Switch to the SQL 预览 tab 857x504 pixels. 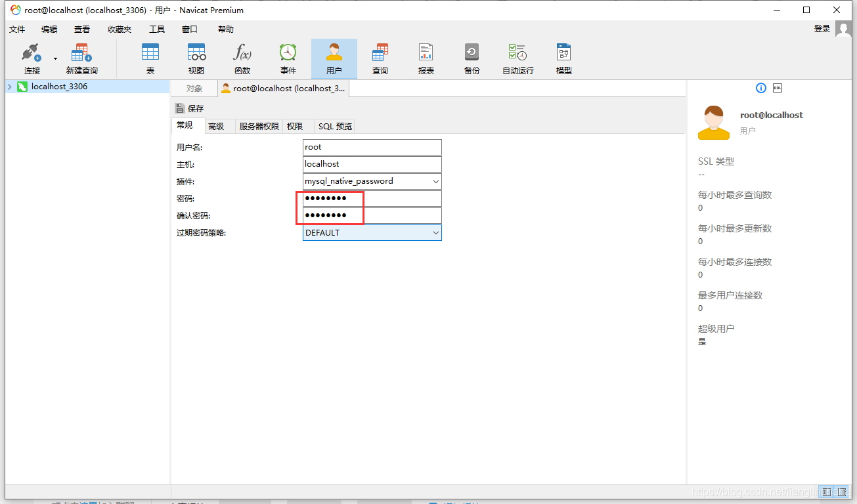[x=335, y=127]
